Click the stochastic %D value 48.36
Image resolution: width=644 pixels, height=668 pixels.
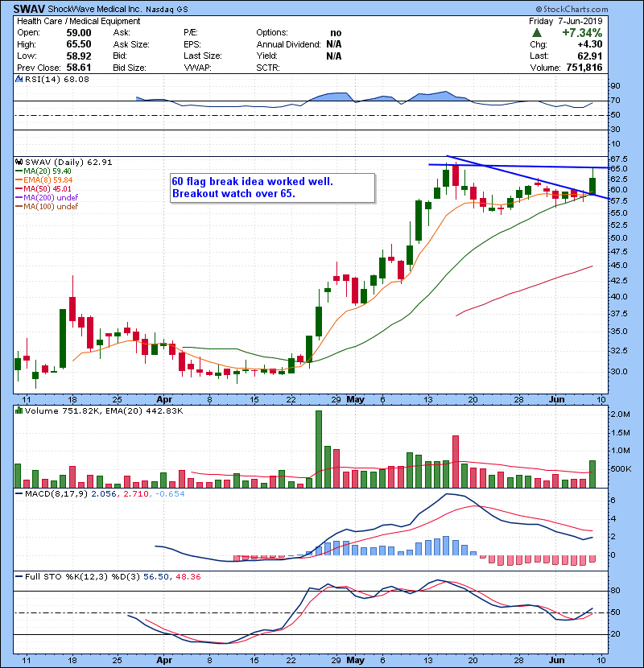point(188,576)
